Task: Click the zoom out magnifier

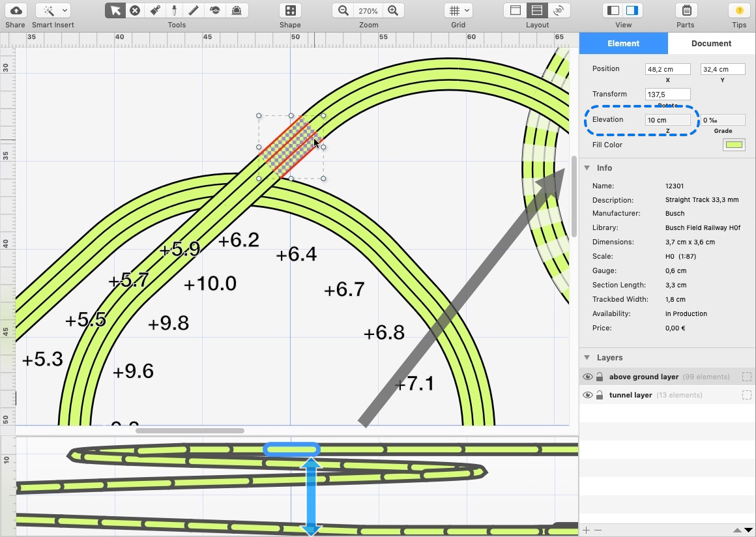Action: (343, 10)
